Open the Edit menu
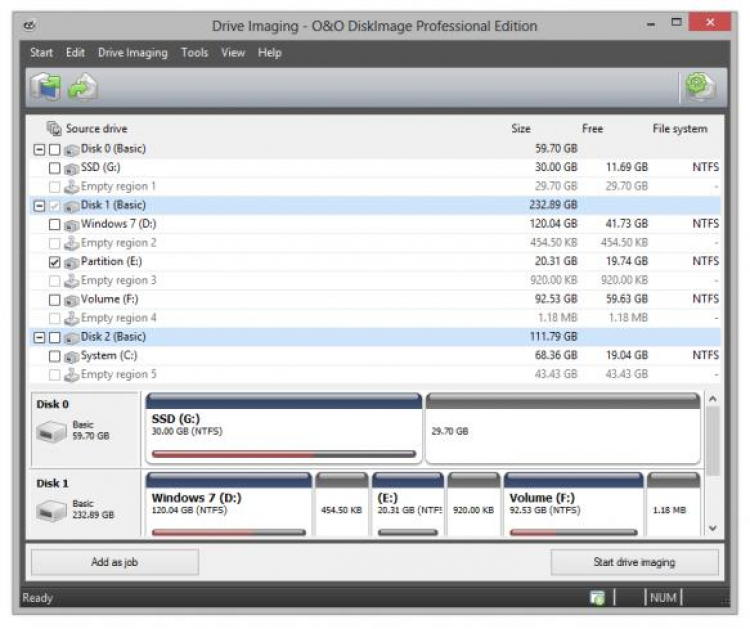 75,53
